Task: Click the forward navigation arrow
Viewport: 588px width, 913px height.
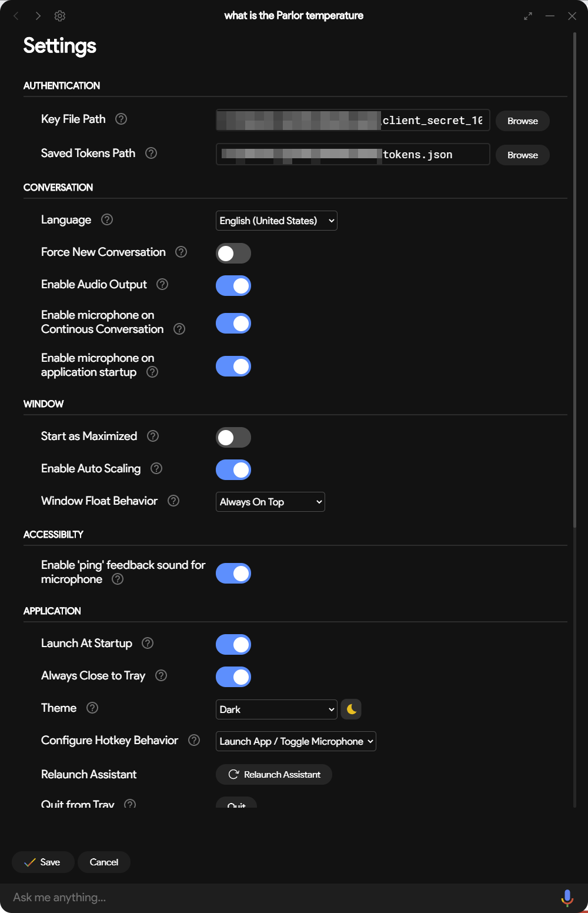Action: pyautogui.click(x=37, y=16)
